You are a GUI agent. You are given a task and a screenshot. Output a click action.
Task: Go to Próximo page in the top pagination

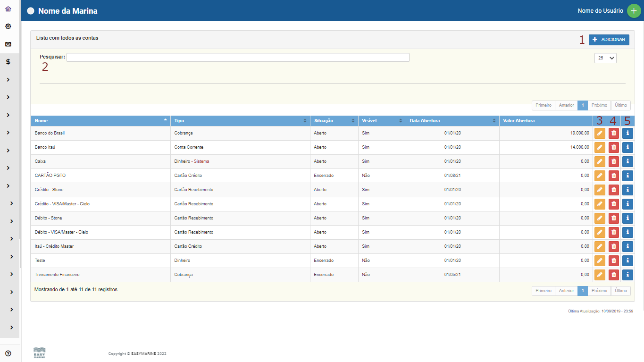click(x=599, y=105)
